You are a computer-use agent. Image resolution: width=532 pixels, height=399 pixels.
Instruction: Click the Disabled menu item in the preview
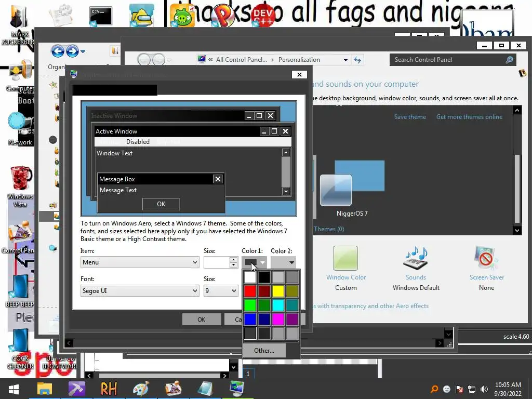(138, 142)
